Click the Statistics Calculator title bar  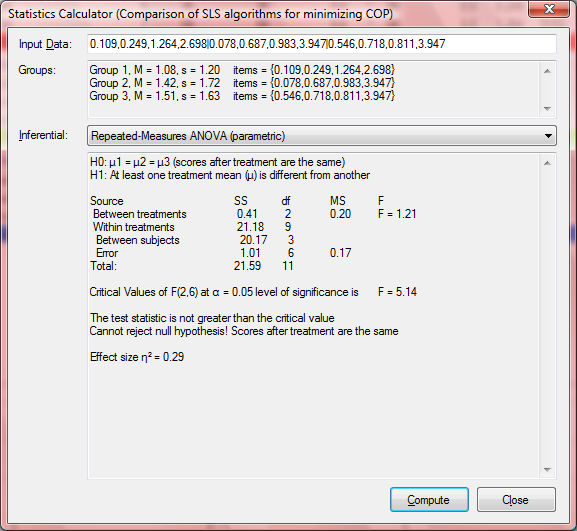201,14
